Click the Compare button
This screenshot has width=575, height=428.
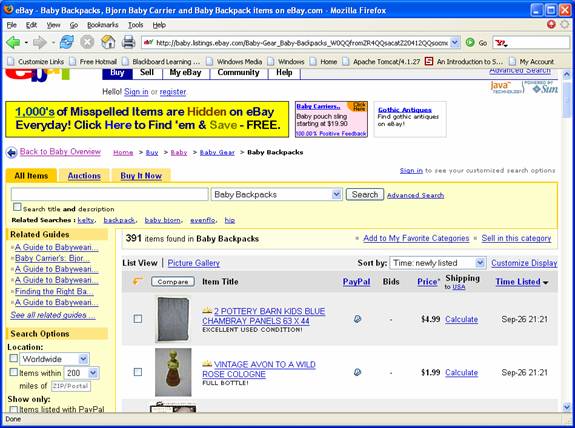(x=173, y=281)
